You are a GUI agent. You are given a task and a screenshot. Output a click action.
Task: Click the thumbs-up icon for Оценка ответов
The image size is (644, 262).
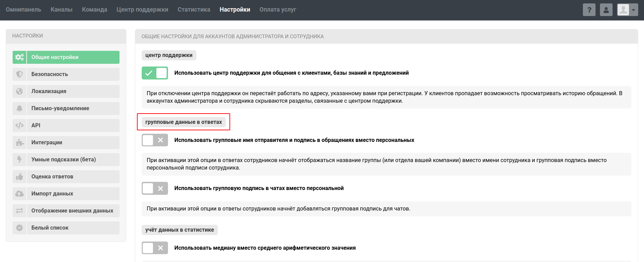[19, 177]
